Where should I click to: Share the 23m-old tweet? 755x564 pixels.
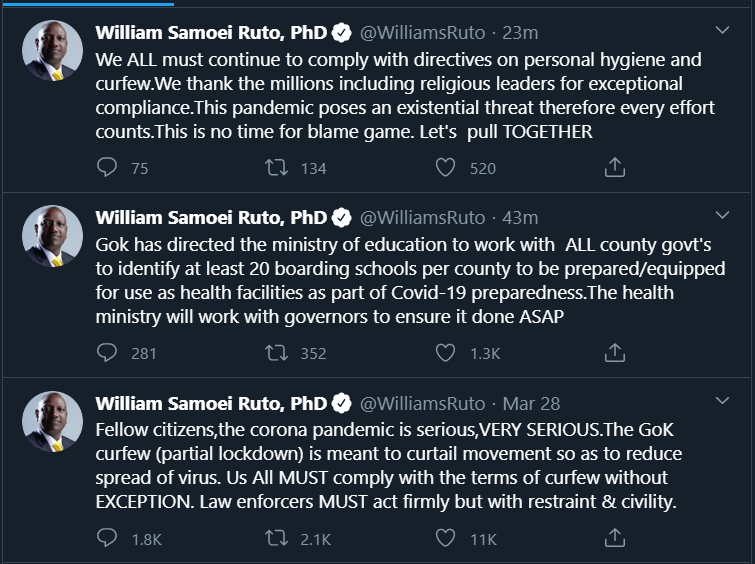click(x=615, y=167)
